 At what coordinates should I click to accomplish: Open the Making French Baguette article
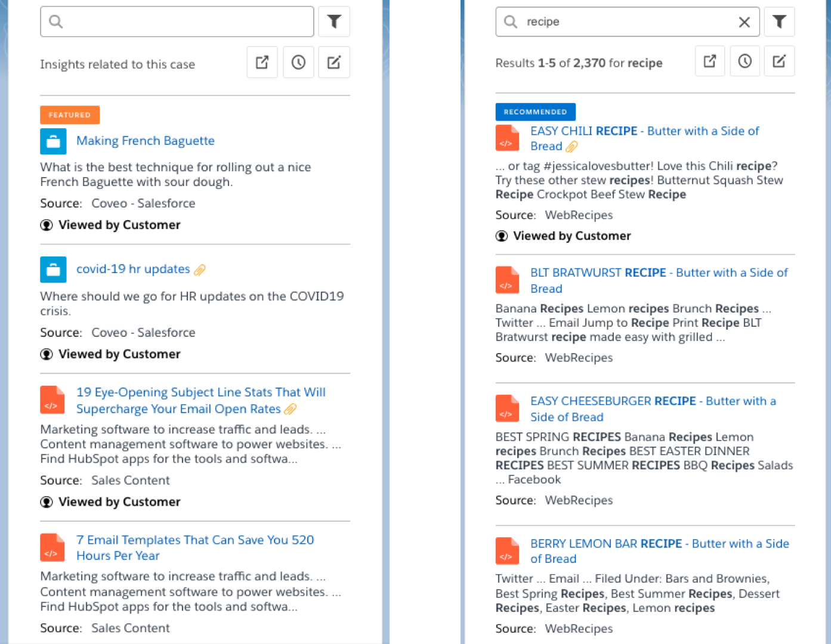pyautogui.click(x=145, y=141)
